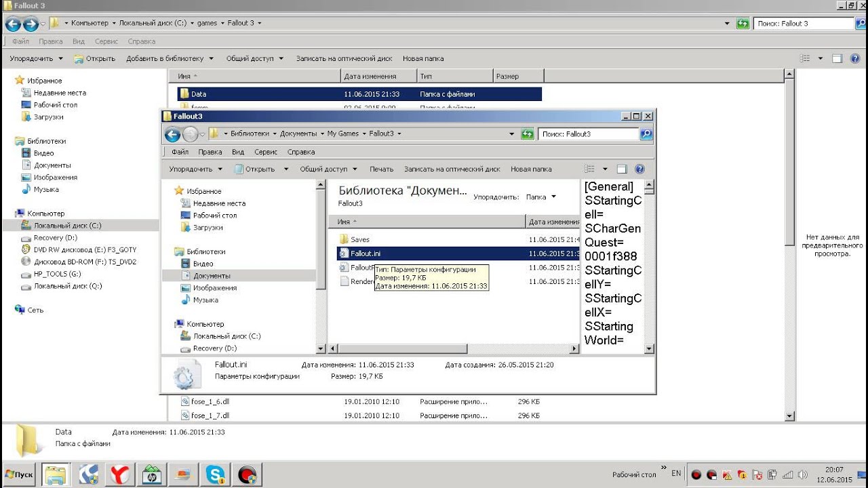Open the Файл menu in front window

(180, 152)
